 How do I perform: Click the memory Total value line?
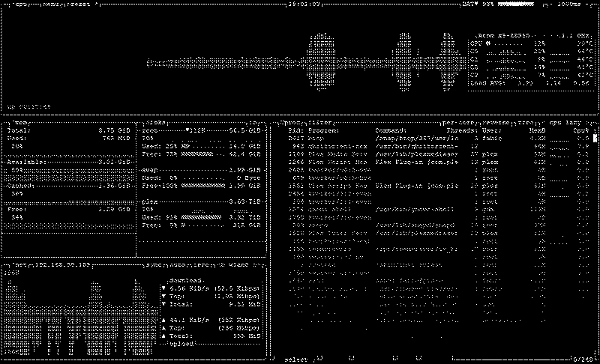[x=69, y=130]
